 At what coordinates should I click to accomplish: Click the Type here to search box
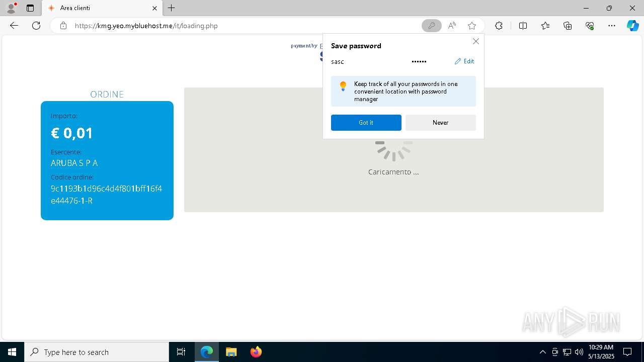[x=97, y=352]
